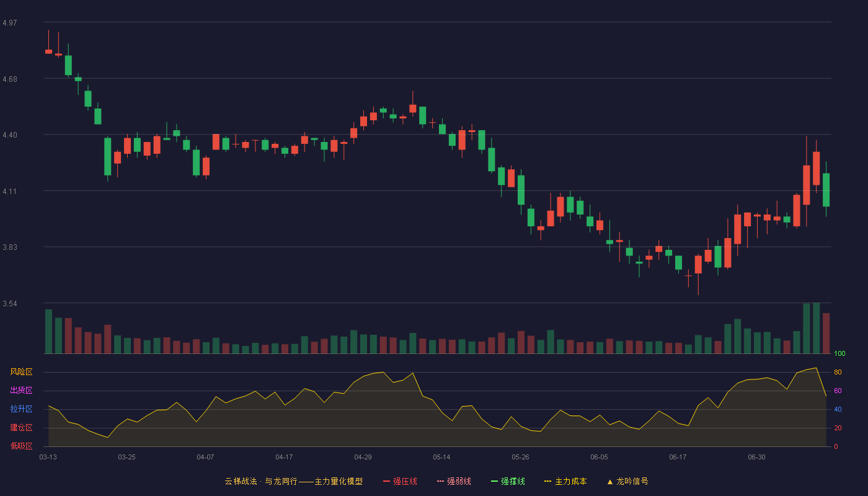Click the red dash icon beside 强压线
The width and height of the screenshot is (868, 496).
pyautogui.click(x=387, y=481)
